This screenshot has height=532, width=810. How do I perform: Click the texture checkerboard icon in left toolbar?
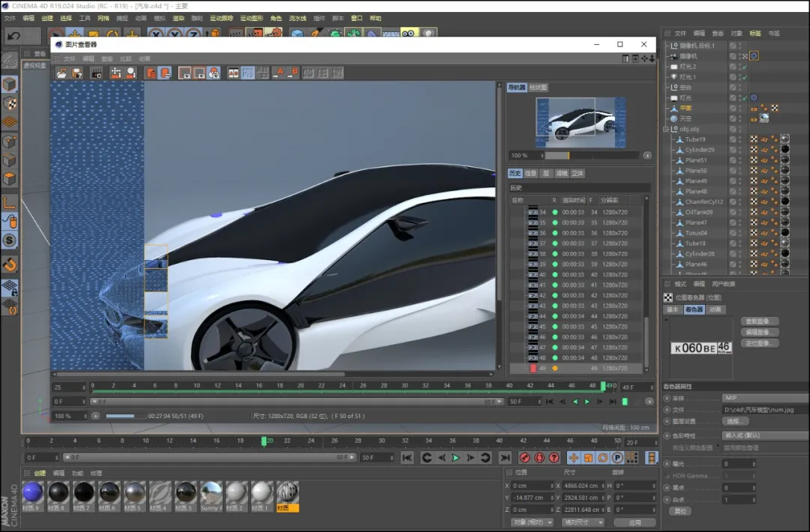tap(10, 103)
